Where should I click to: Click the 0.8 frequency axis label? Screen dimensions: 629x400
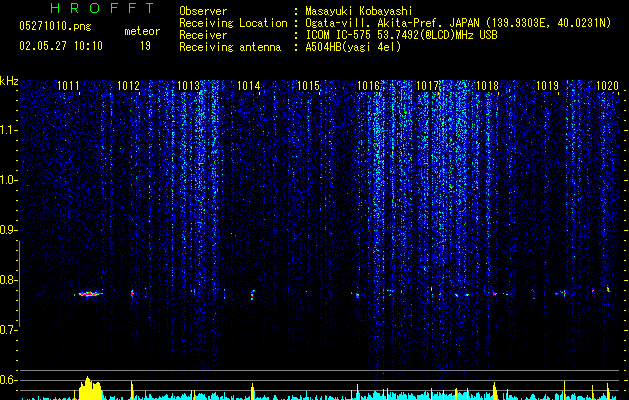click(x=9, y=280)
